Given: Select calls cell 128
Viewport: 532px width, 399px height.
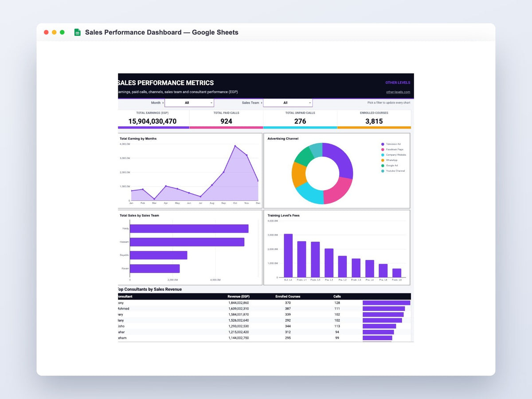Looking at the screenshot, I should point(337,303).
